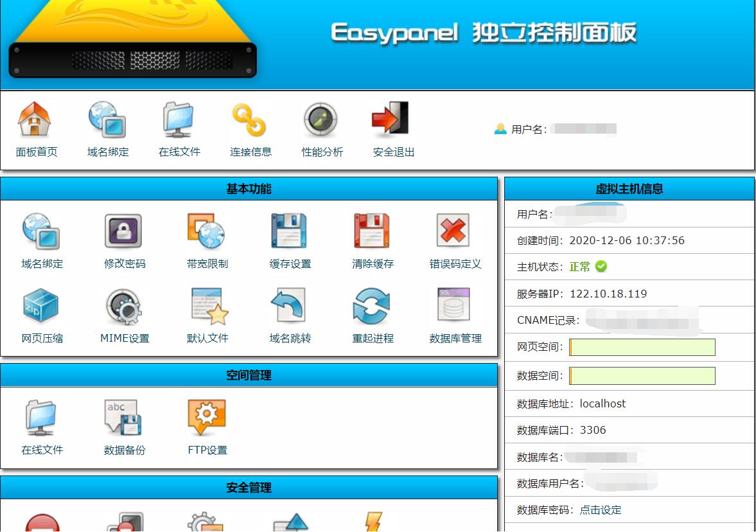Click the 安全管理 section header
Screen dimensions: 756x532
coord(249,488)
